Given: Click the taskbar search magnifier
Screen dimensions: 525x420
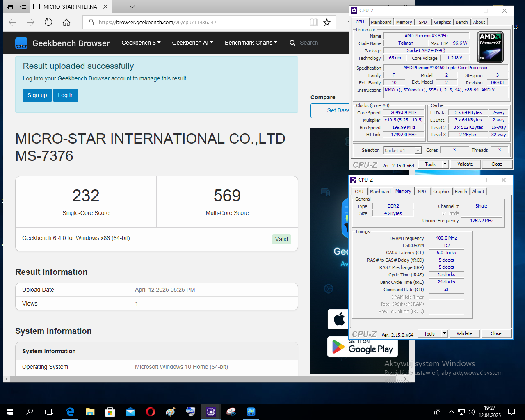Looking at the screenshot, I should (30, 412).
